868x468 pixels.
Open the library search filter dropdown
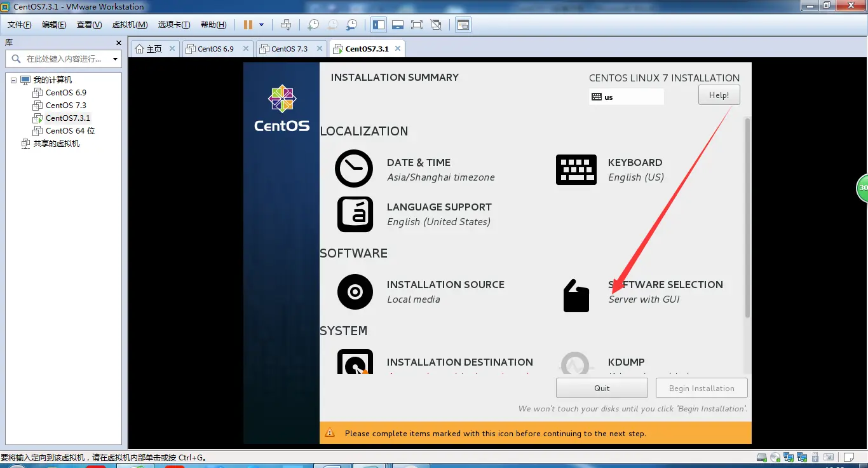[115, 59]
